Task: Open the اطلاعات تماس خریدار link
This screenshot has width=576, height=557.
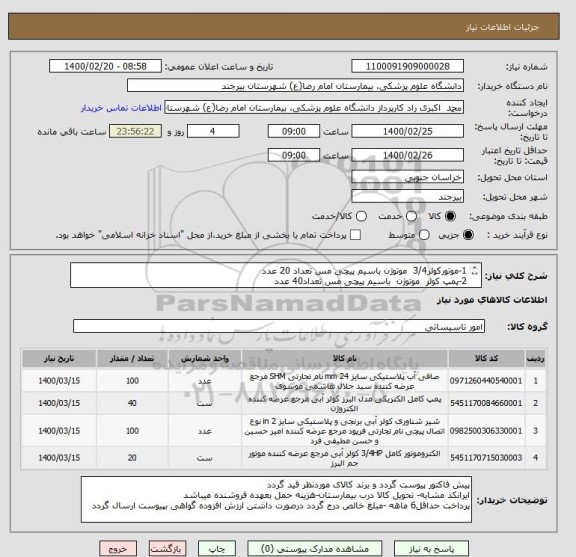Action: coord(121,108)
